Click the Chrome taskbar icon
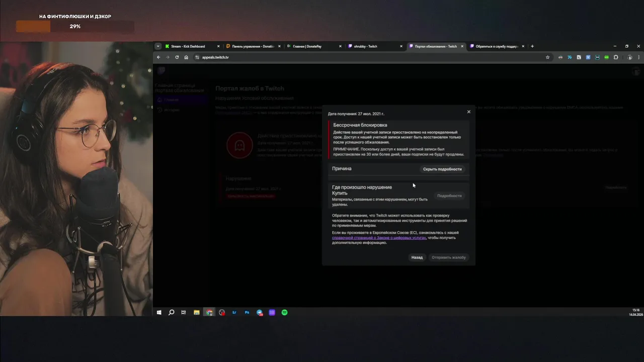644x362 pixels. [x=209, y=312]
